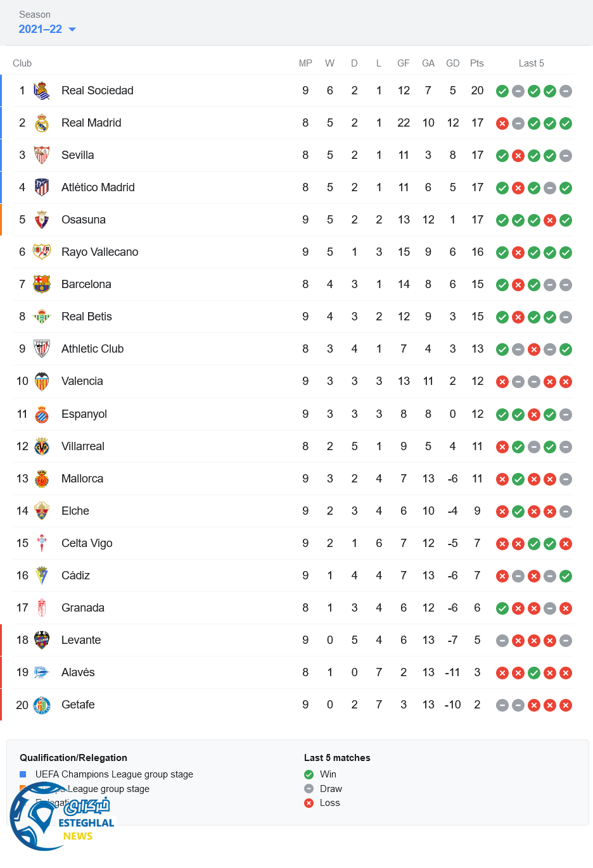Click the Real Sociedad club crest
593x868 pixels.
(42, 91)
